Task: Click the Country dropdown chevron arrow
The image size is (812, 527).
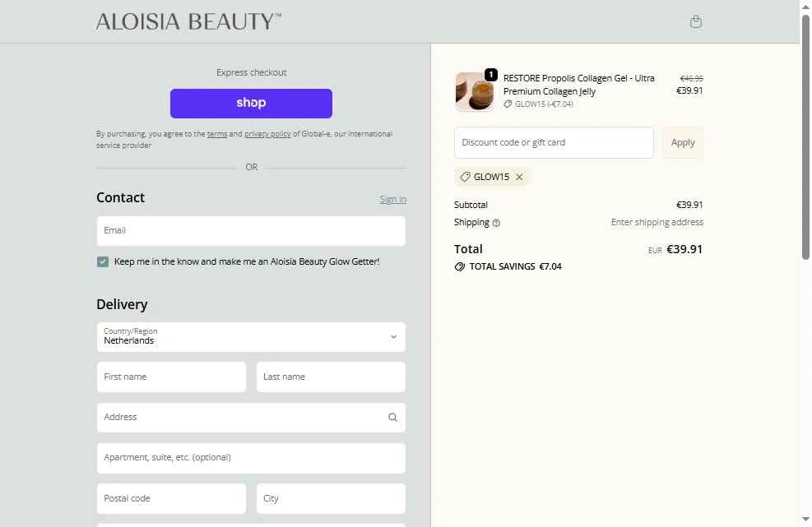Action: point(393,337)
